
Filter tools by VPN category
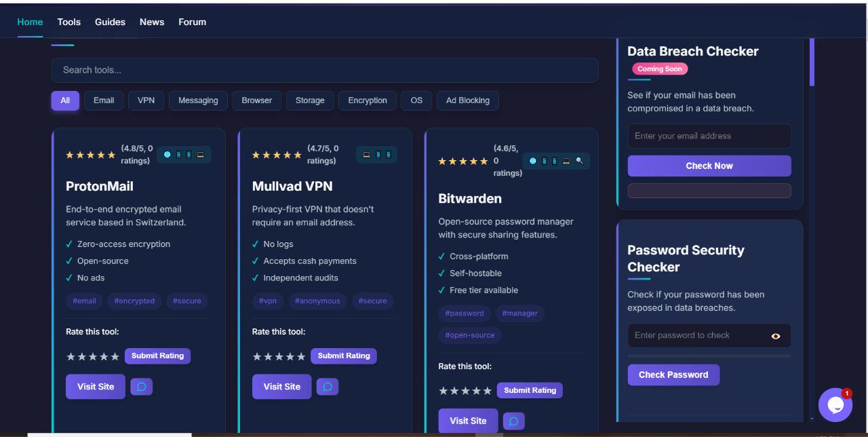(146, 100)
